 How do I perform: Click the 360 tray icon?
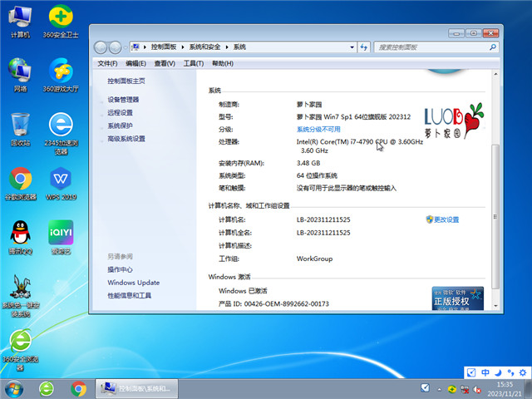pyautogui.click(x=451, y=390)
